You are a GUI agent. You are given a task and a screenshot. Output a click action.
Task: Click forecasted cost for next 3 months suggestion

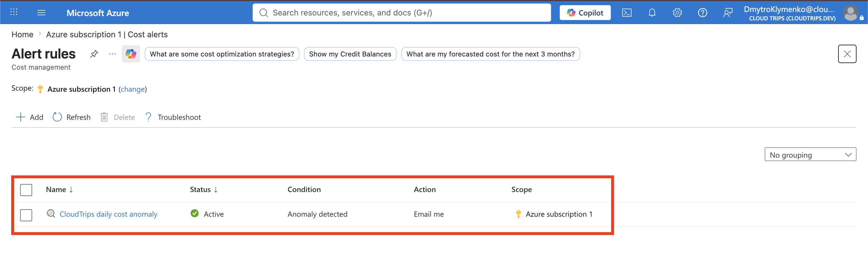point(490,54)
